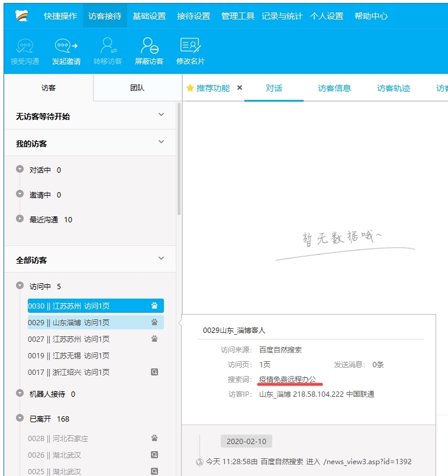Switch to the 访客信息 tab

point(334,88)
